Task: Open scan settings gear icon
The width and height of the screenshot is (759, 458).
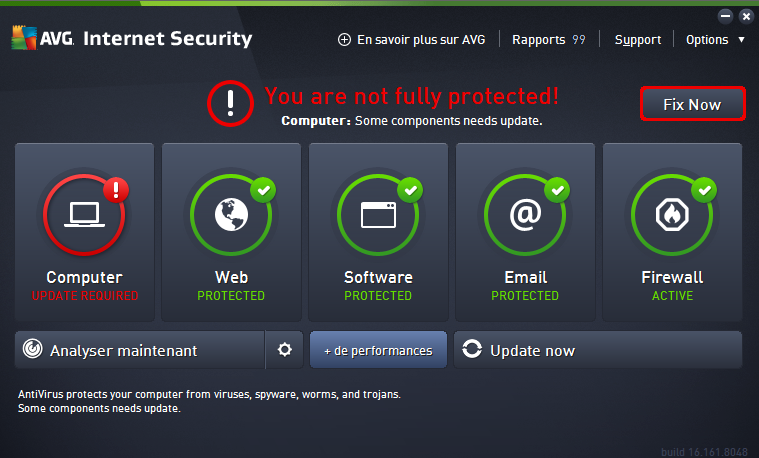Action: click(285, 350)
